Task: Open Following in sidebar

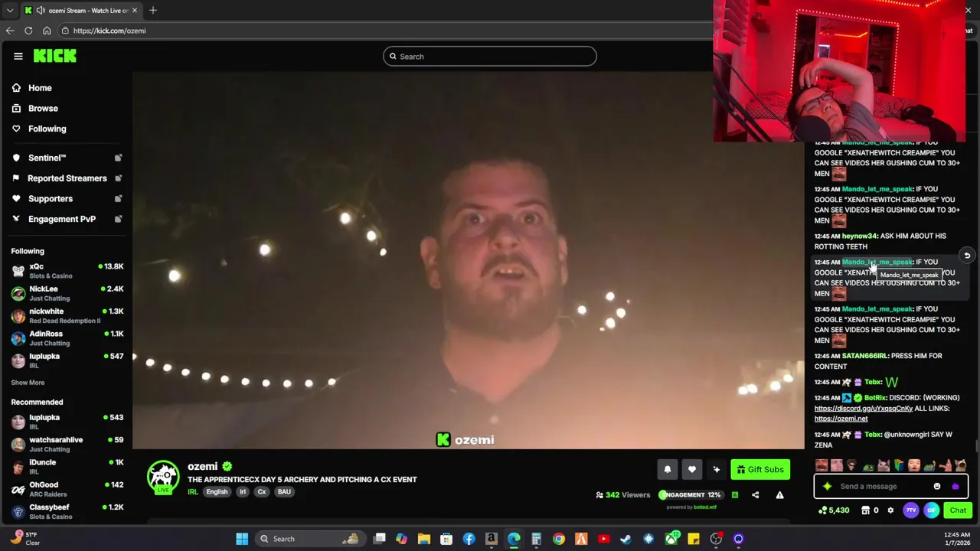Action: (47, 129)
